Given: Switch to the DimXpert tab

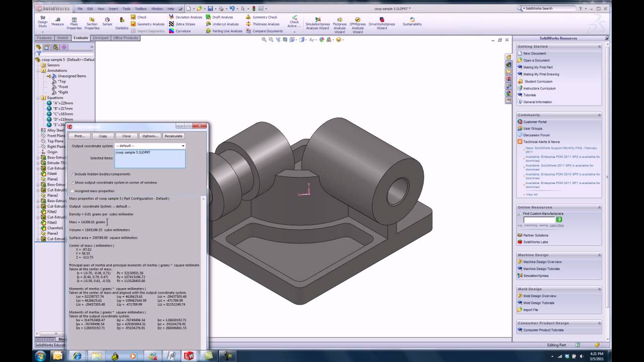Looking at the screenshot, I should (x=101, y=38).
